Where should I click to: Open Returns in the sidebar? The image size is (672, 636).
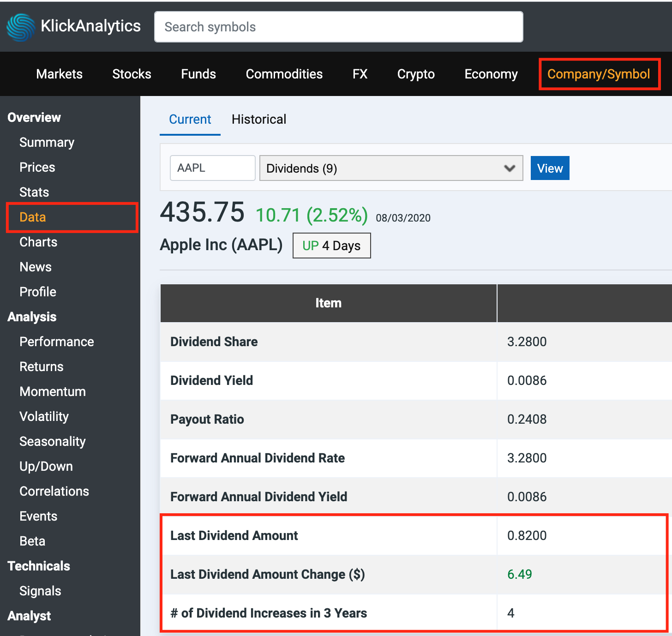coord(42,366)
